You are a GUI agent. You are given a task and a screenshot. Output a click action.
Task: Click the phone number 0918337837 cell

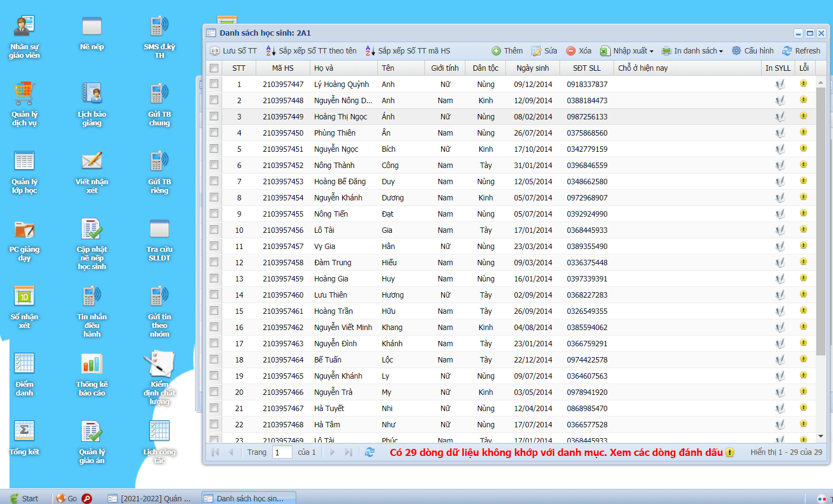tap(587, 84)
